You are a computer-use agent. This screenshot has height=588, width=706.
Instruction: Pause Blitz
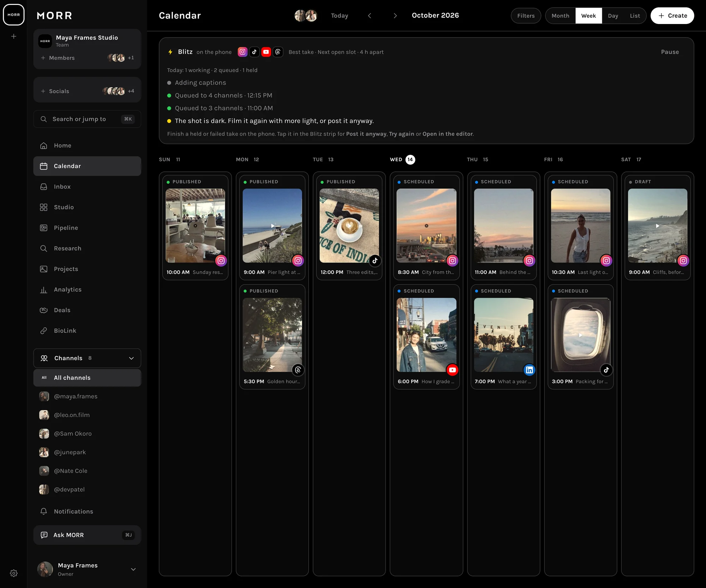coord(670,52)
